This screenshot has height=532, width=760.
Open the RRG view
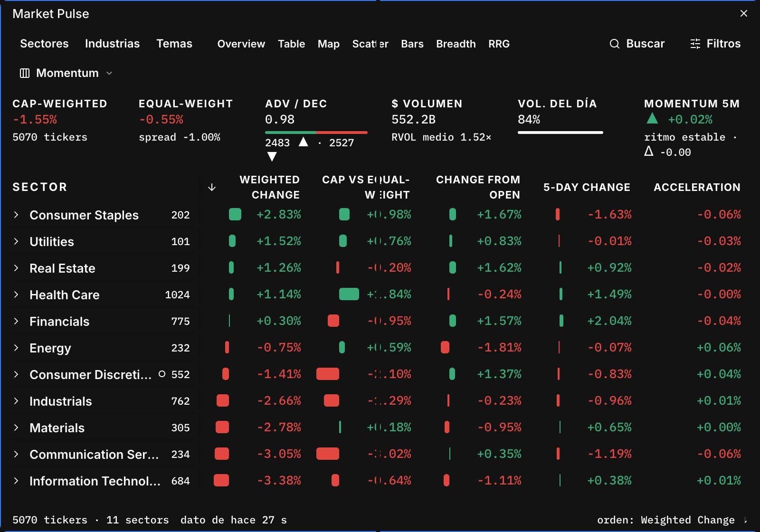click(x=499, y=44)
